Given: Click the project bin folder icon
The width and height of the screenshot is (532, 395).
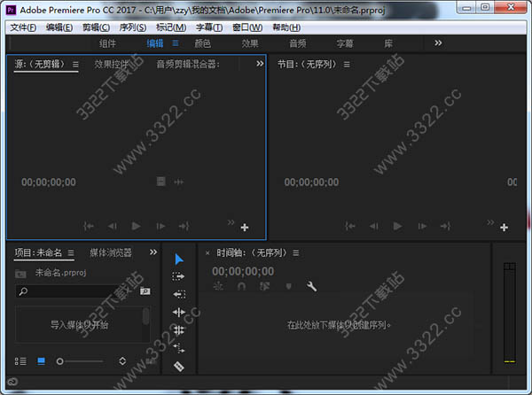Looking at the screenshot, I should (x=20, y=274).
